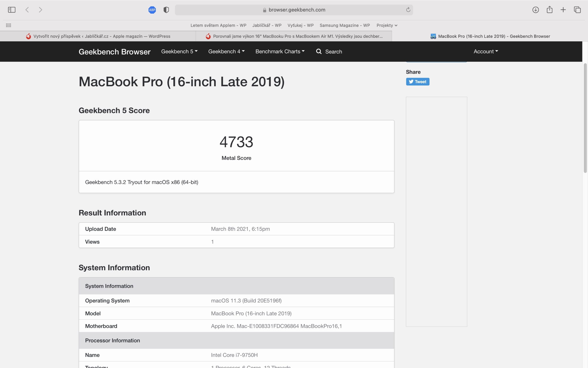Click the Geekbench 5.3.2 Tryout version text
This screenshot has width=588, height=368.
pyautogui.click(x=142, y=182)
